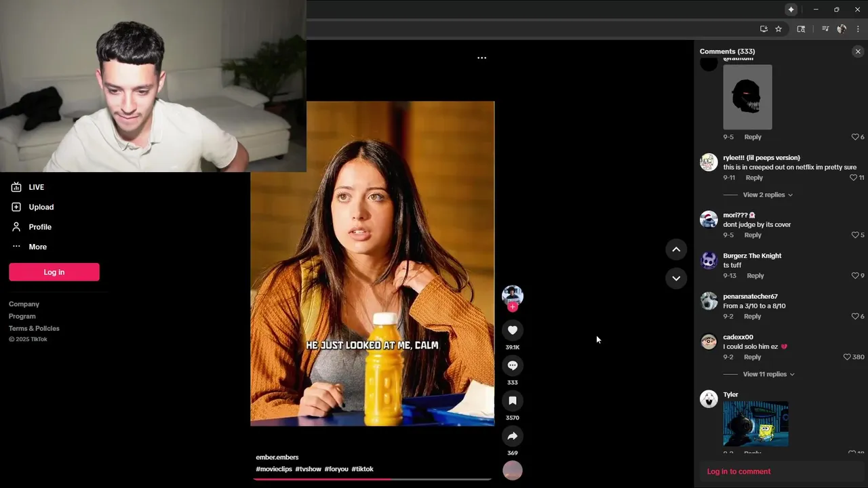
Task: Open Chrome media controls icon
Action: click(x=825, y=29)
